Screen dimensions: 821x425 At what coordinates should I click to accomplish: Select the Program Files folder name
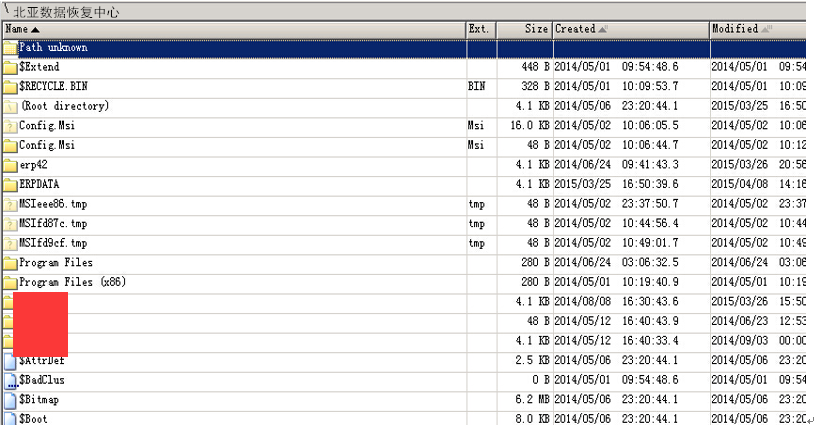[56, 263]
